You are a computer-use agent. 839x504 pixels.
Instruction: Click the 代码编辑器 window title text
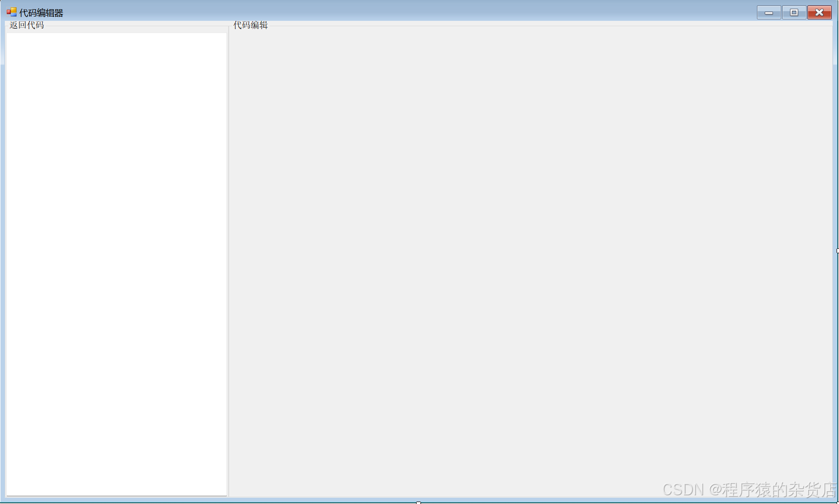point(41,13)
